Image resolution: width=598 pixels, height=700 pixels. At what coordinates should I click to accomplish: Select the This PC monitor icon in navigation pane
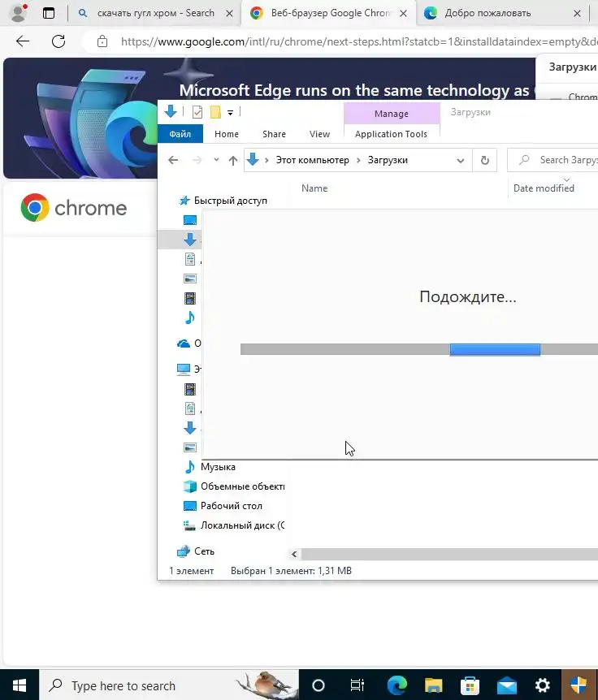coord(183,369)
